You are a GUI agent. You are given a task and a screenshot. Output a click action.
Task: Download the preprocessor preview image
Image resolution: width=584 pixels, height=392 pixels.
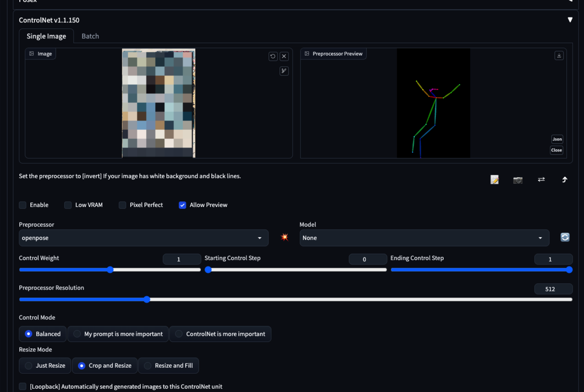tap(559, 55)
